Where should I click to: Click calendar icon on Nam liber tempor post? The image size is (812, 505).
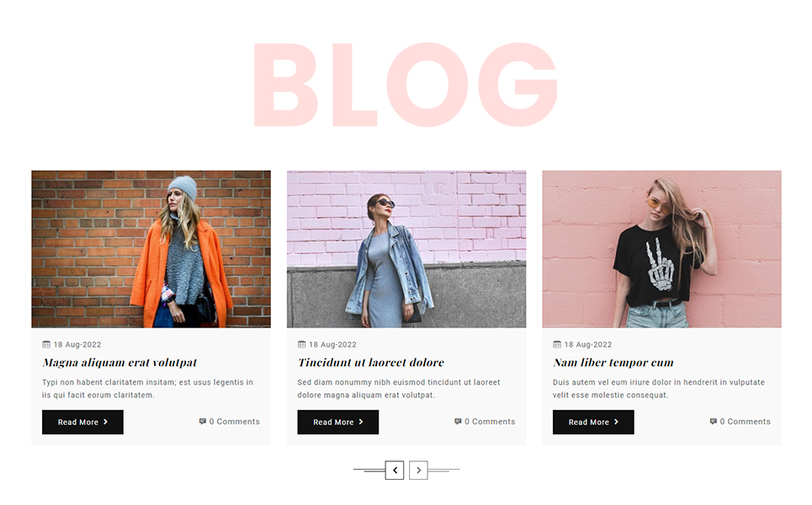click(557, 344)
